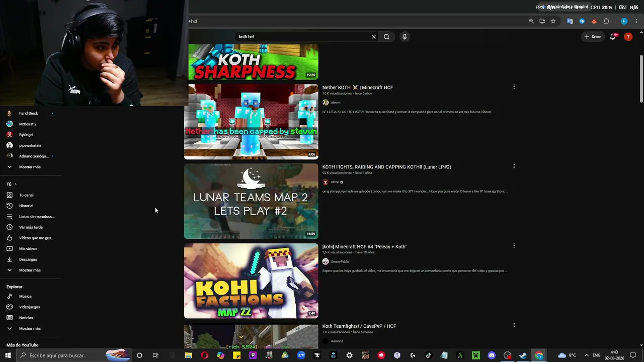
Task: Open TikTok from the taskbar
Action: [x=428, y=355]
